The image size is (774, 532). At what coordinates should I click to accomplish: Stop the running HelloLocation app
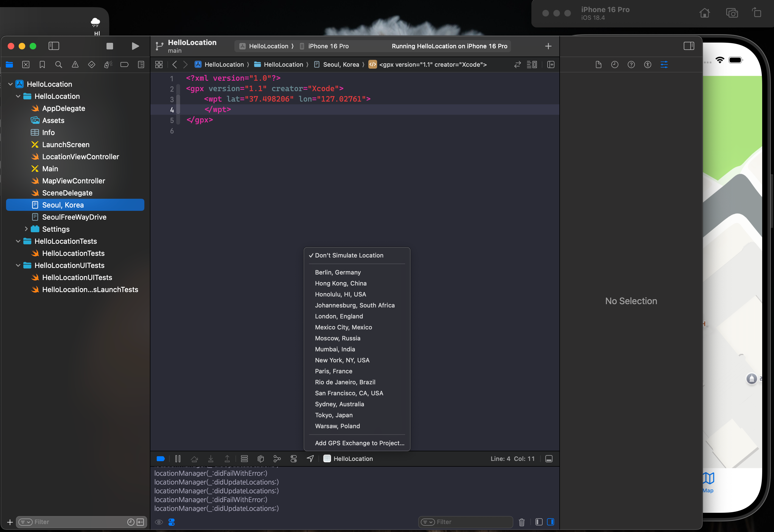pyautogui.click(x=110, y=46)
